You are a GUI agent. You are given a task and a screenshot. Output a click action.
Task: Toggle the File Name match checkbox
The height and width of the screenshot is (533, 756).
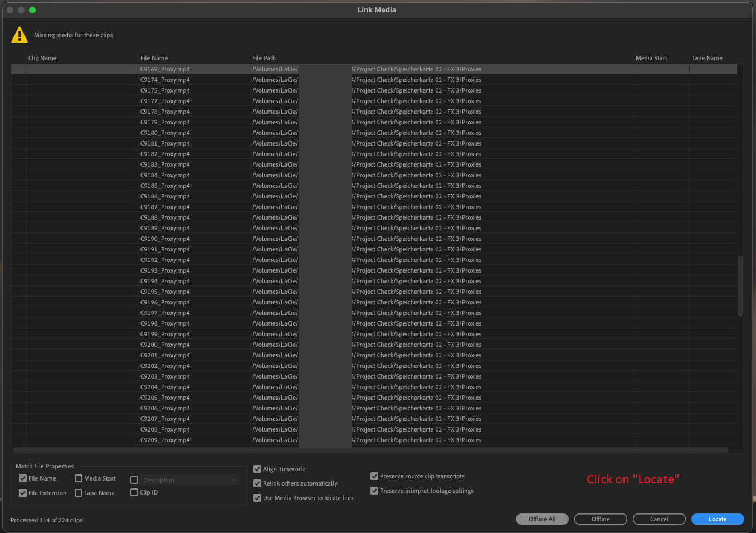(23, 478)
